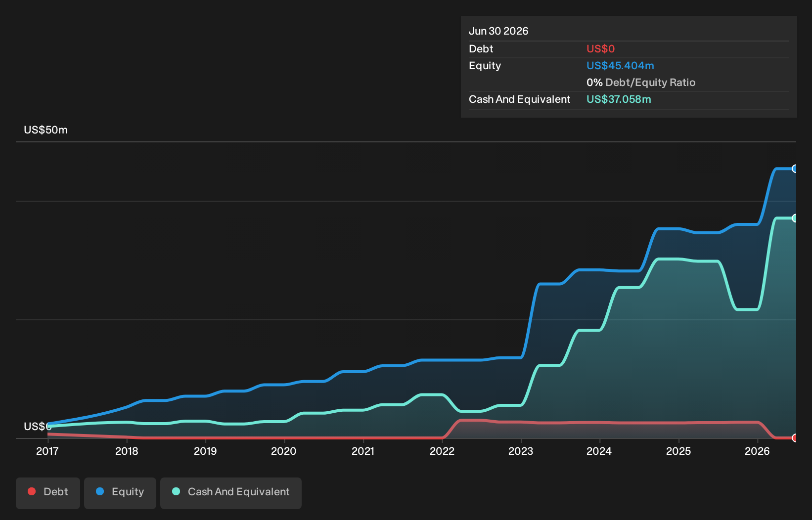Click the Jun 30 2026 tooltip date
This screenshot has height=520, width=812.
tap(498, 31)
